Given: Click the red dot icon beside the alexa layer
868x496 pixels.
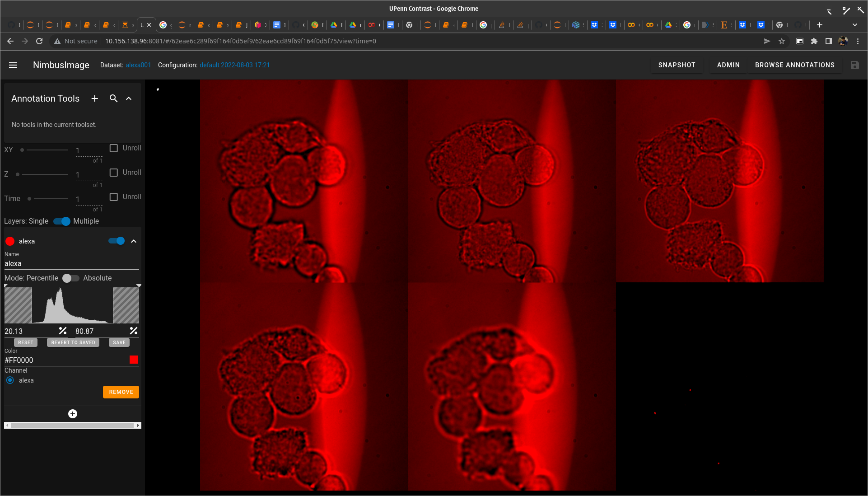Looking at the screenshot, I should tap(9, 241).
